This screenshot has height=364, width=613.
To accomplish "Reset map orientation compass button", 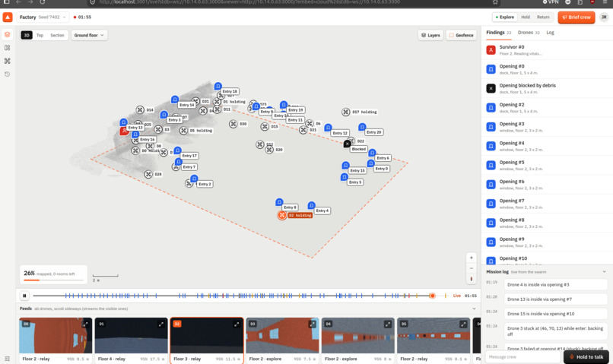I will coord(471,279).
